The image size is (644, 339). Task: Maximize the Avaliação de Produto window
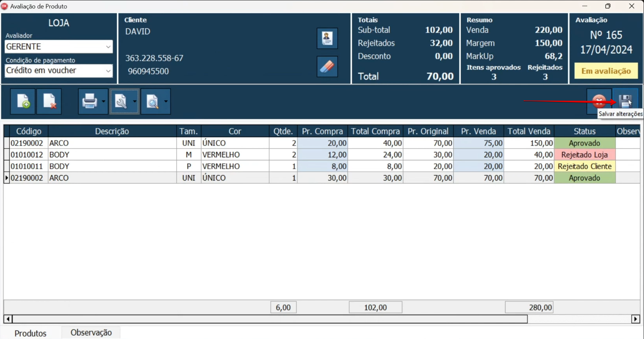click(608, 6)
